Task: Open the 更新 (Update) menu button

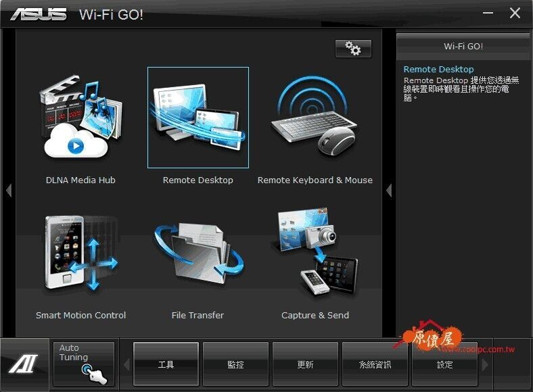Action: click(305, 364)
